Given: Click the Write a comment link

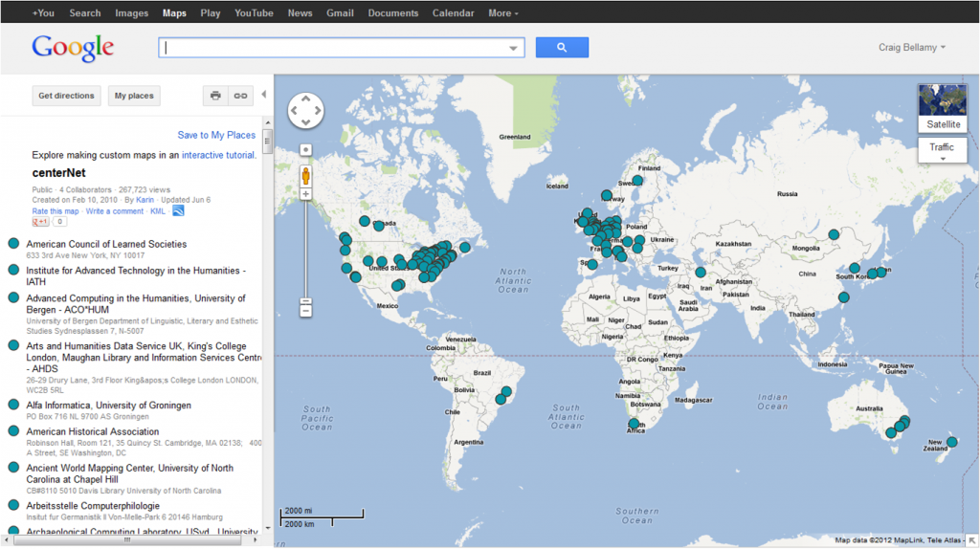Looking at the screenshot, I should coord(115,211).
